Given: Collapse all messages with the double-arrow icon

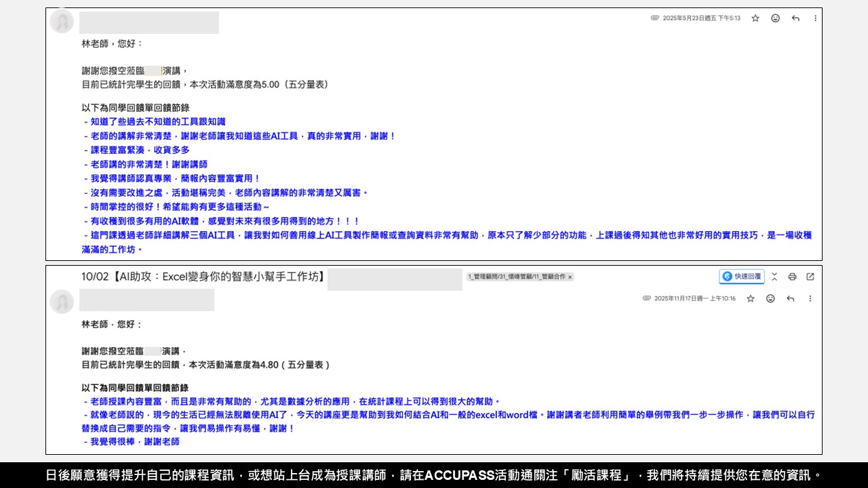Looking at the screenshot, I should tap(774, 277).
